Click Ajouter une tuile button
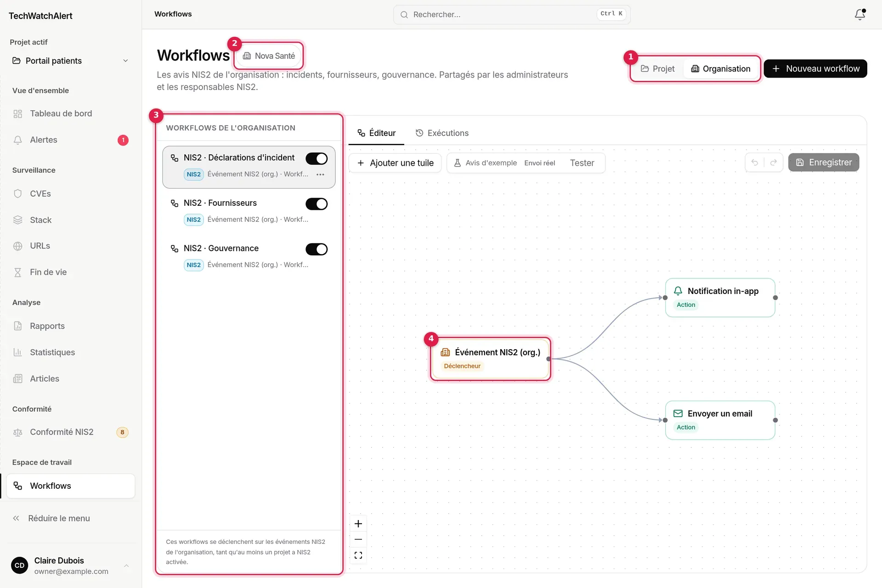882x588 pixels. (395, 163)
